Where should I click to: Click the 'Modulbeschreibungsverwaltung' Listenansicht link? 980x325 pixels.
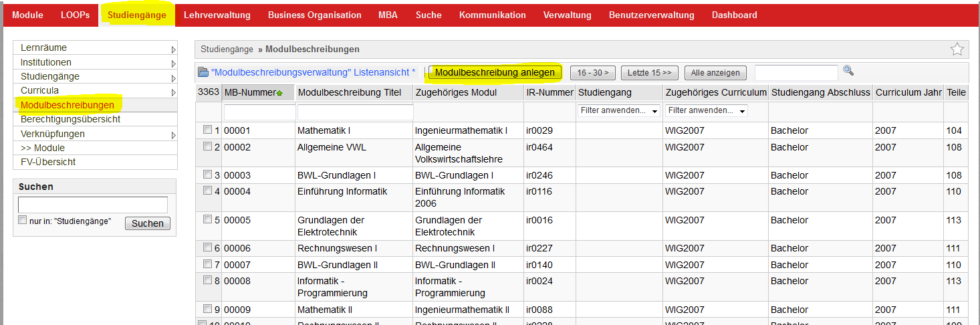coord(313,72)
